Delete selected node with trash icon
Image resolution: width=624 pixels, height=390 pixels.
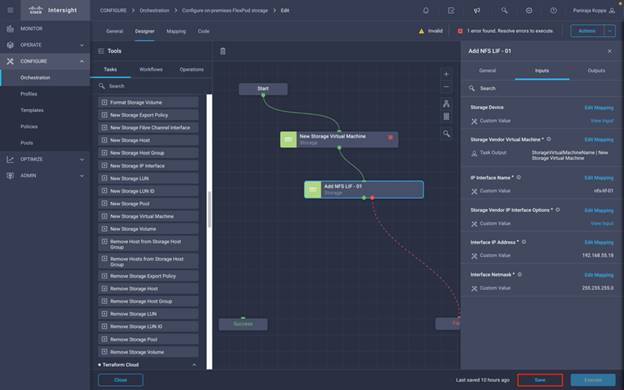tap(223, 51)
